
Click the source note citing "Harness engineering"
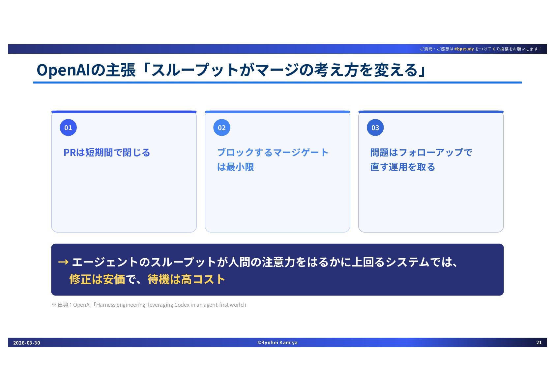149,305
